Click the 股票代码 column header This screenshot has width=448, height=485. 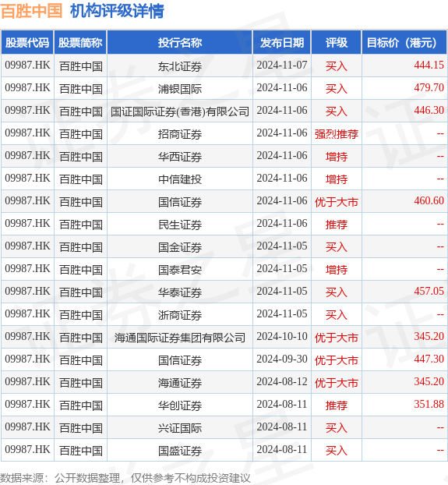(27, 43)
